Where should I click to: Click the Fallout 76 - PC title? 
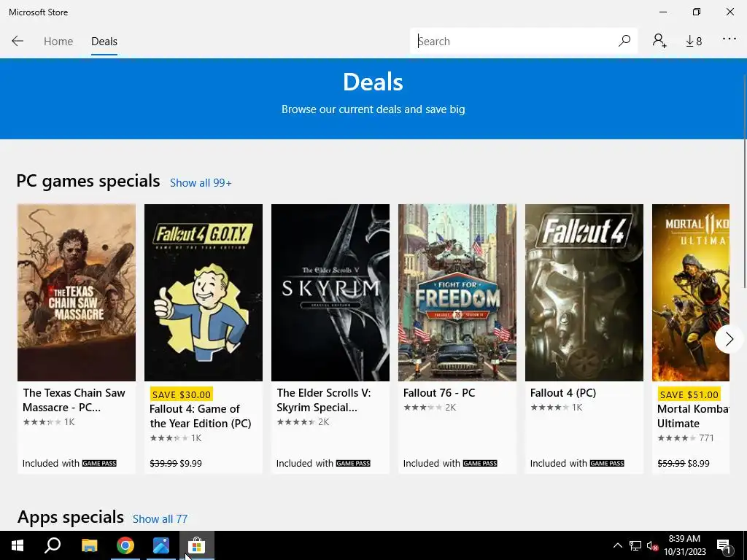tap(439, 393)
